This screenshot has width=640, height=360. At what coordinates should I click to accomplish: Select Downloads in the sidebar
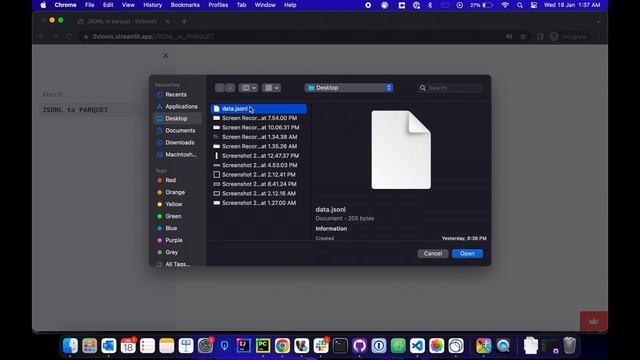tap(176, 142)
